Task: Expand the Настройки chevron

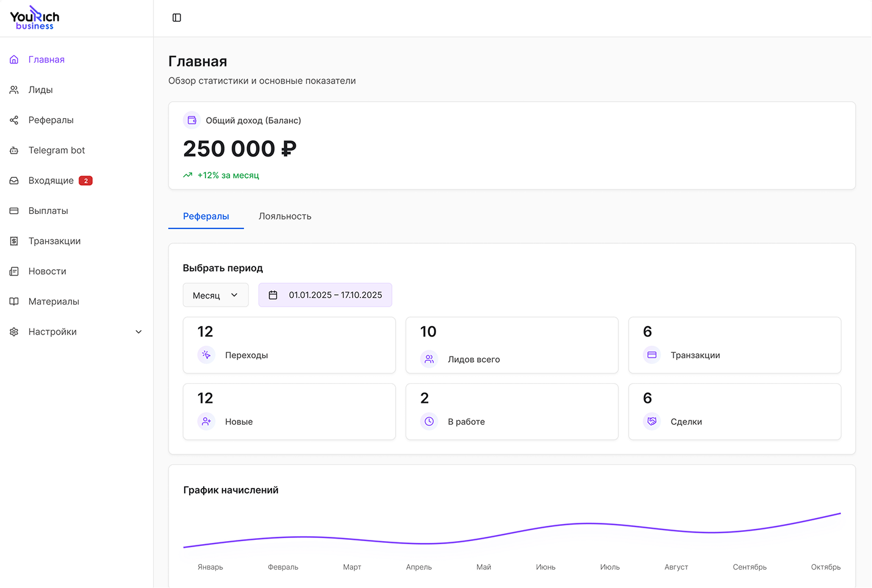Action: [x=138, y=332]
